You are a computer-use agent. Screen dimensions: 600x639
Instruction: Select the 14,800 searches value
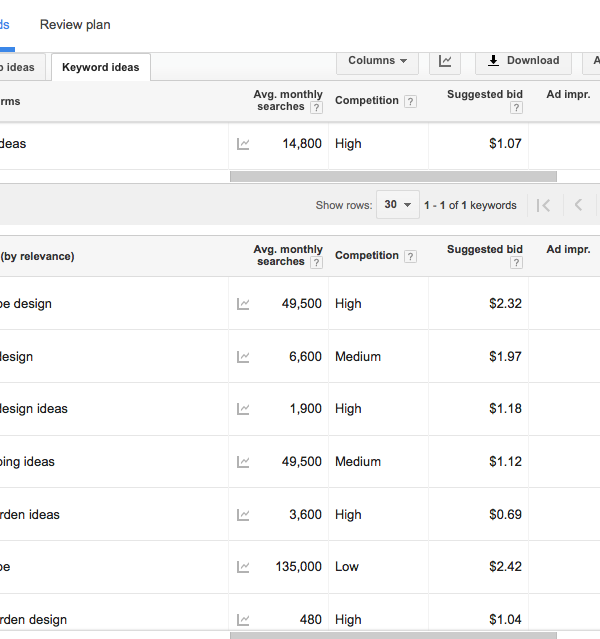pos(302,144)
